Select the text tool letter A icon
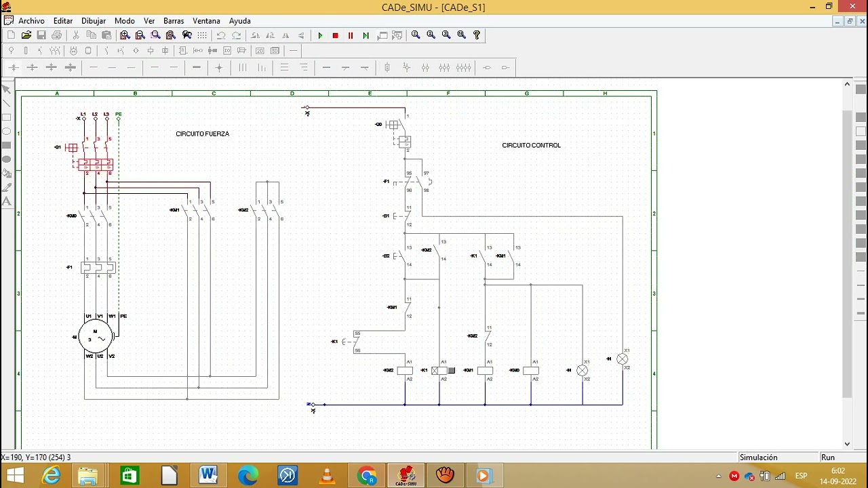 7,201
